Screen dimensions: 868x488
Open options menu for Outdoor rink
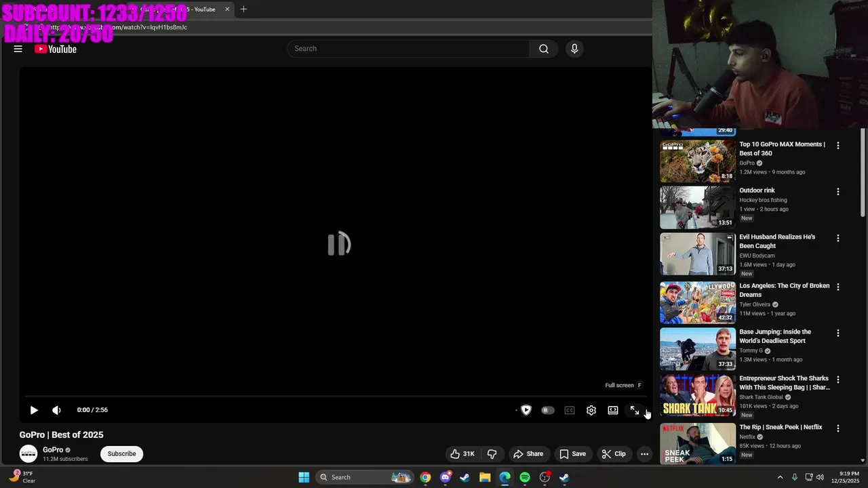(838, 192)
